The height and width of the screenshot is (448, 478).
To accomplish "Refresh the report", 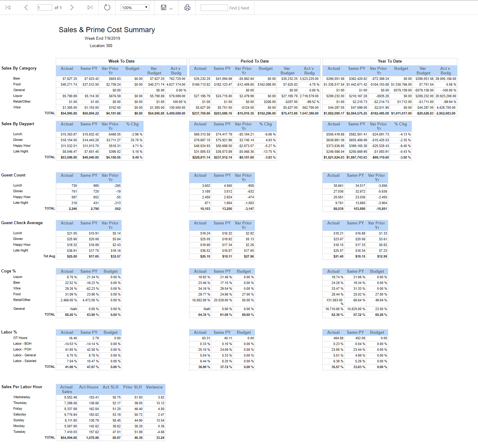I will [x=107, y=8].
